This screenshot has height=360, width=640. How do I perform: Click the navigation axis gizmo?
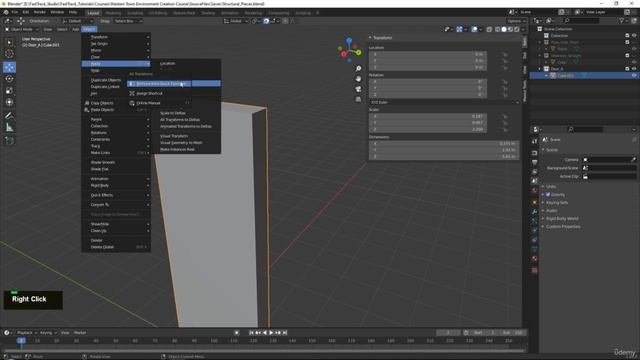pos(349,50)
